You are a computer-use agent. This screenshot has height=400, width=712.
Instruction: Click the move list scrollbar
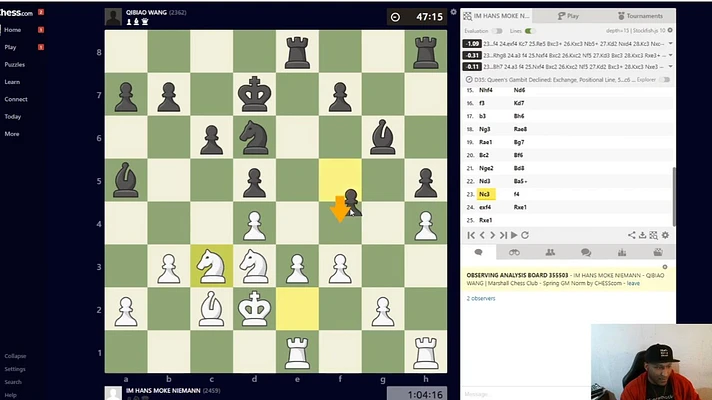(674, 196)
